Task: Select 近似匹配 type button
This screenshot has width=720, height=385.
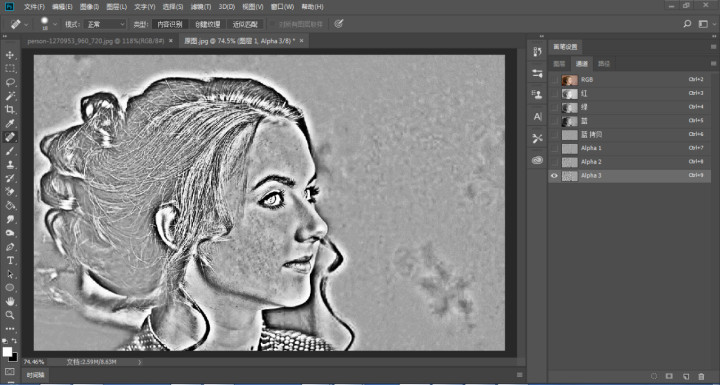Action: pos(245,24)
